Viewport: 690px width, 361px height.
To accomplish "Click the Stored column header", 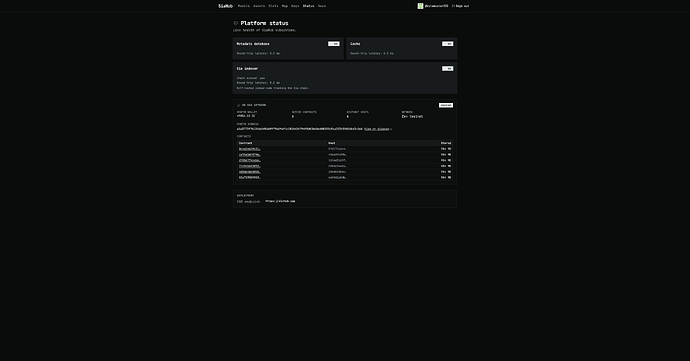I will (446, 143).
